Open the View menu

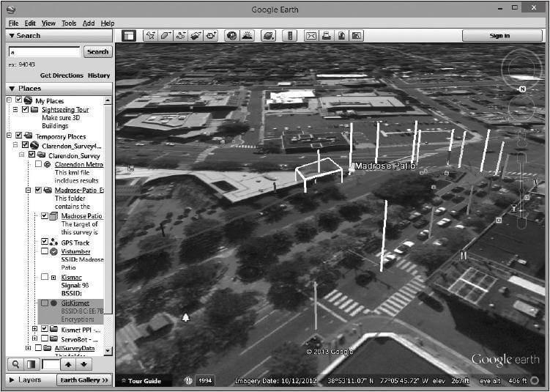(48, 23)
